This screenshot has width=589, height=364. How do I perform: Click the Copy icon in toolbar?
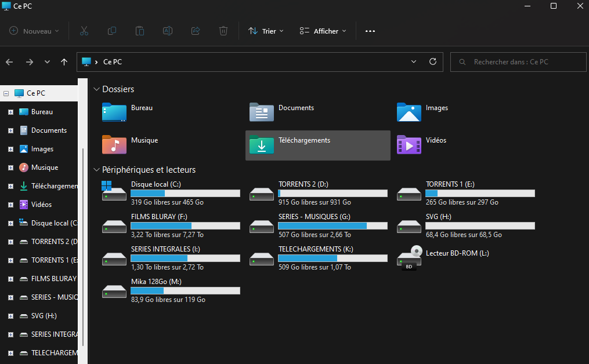(112, 31)
